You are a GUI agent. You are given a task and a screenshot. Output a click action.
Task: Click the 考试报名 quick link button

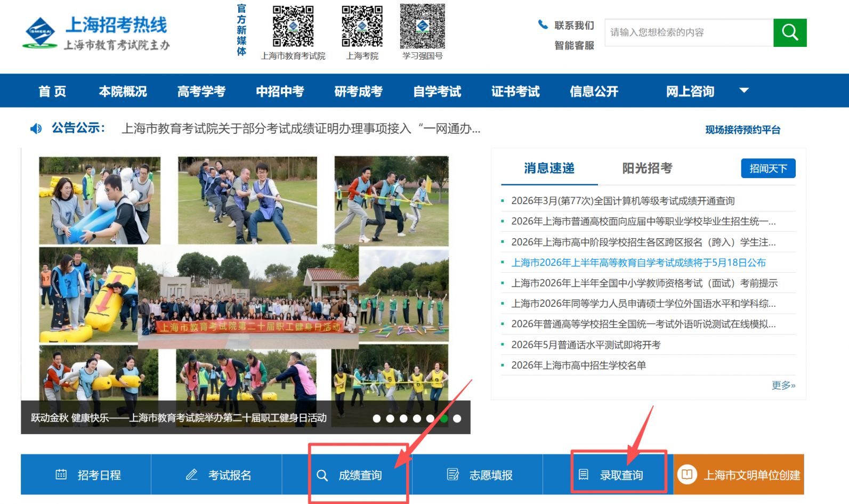216,475
